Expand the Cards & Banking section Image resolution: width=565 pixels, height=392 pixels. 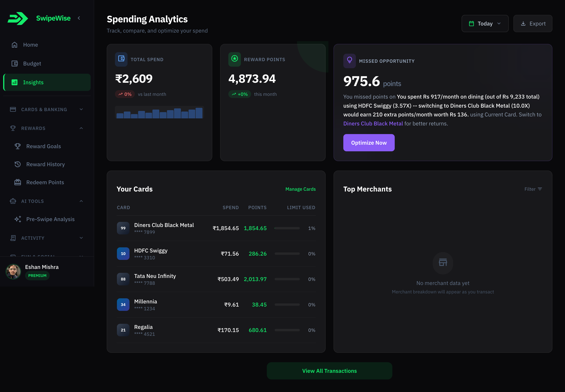click(x=47, y=109)
